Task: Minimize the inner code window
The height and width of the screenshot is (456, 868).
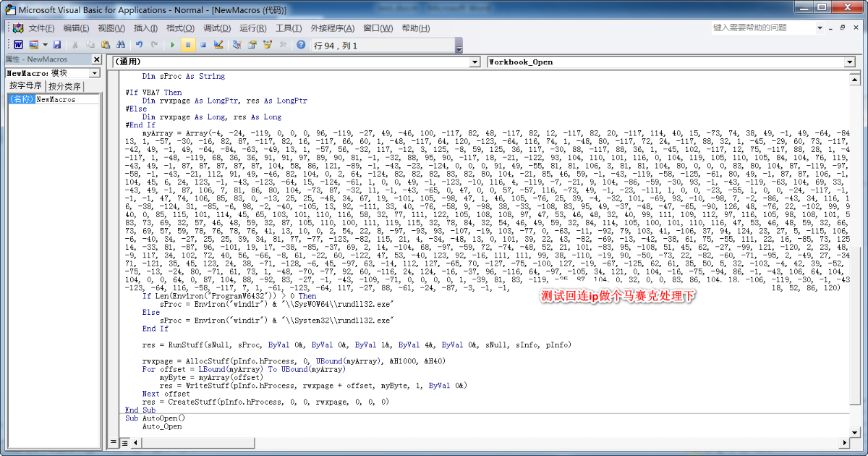Action: pos(830,28)
